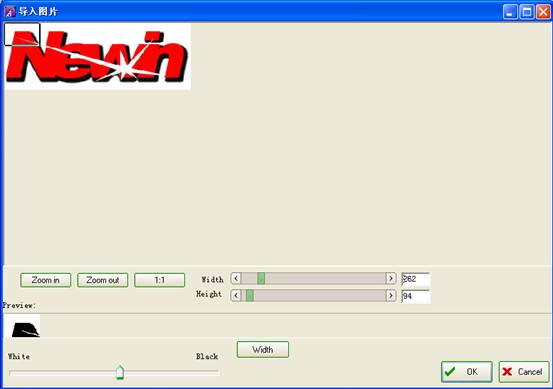Image resolution: width=553 pixels, height=389 pixels.
Task: Minimize the import picture window
Action: [x=510, y=12]
